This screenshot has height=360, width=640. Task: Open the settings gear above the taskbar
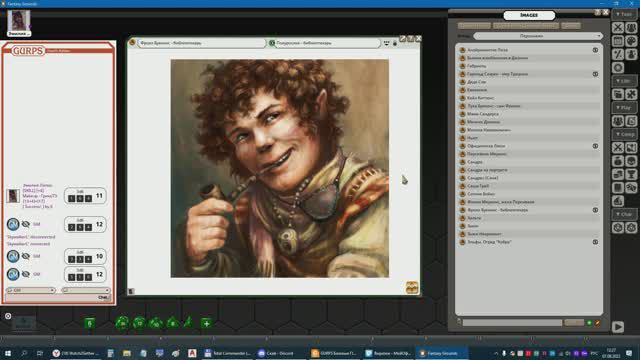8,316
